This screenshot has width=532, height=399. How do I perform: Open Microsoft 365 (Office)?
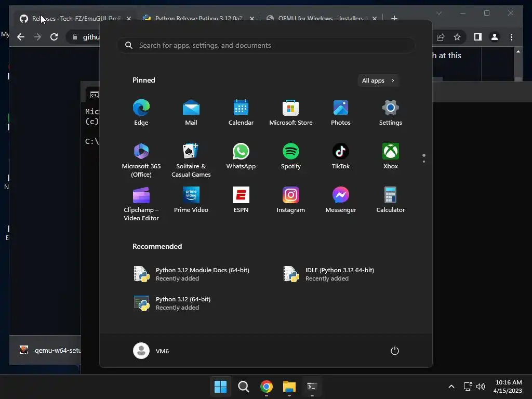point(141,160)
